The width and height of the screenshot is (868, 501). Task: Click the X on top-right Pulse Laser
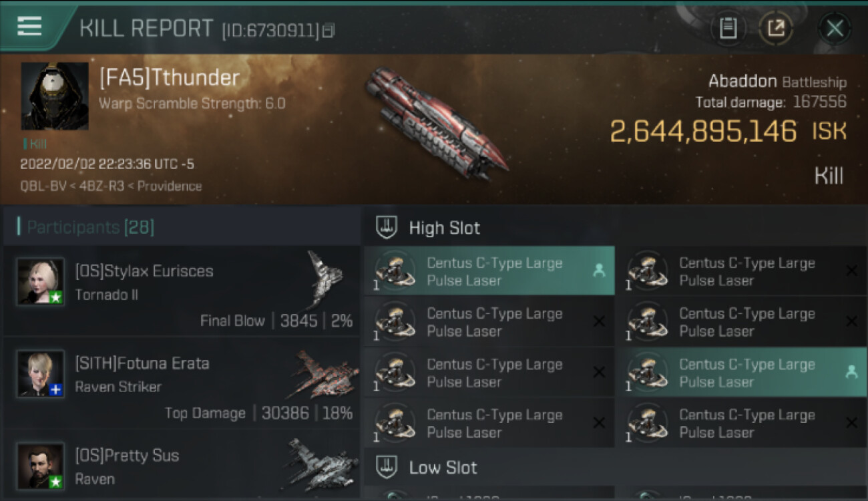[851, 271]
